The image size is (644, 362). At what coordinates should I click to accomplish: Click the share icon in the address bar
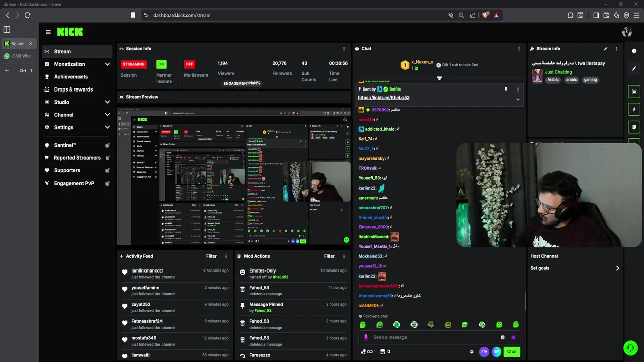click(x=473, y=15)
